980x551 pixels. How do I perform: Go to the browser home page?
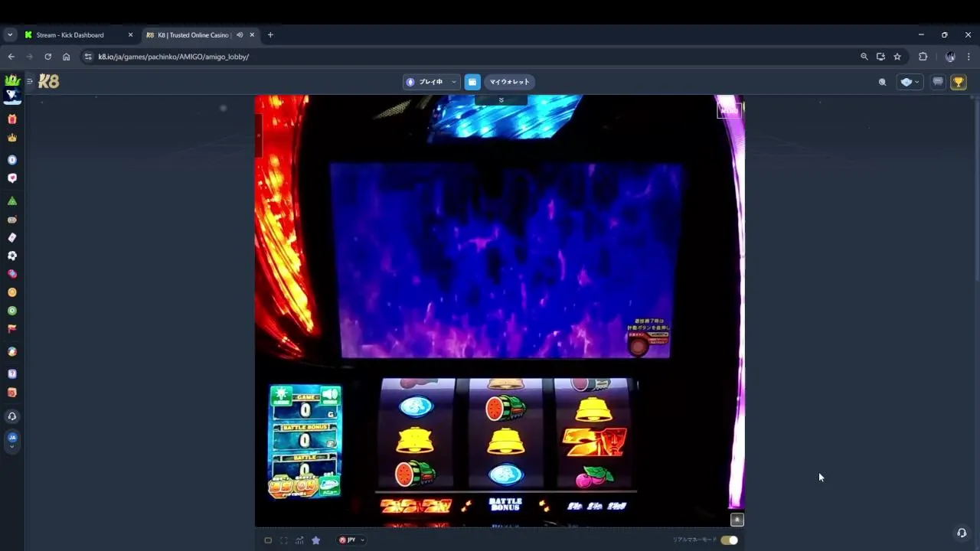pyautogui.click(x=66, y=57)
